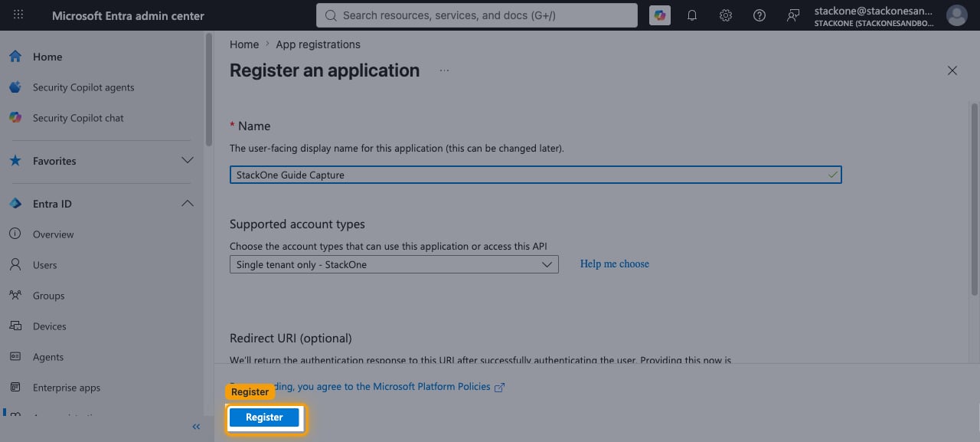This screenshot has height=442, width=980.
Task: Open the help question mark icon
Action: point(759,15)
